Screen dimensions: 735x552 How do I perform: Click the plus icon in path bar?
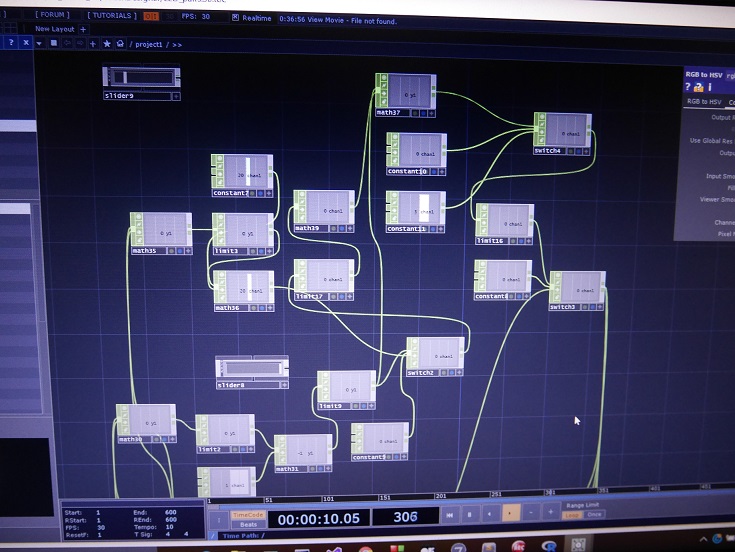tap(93, 44)
